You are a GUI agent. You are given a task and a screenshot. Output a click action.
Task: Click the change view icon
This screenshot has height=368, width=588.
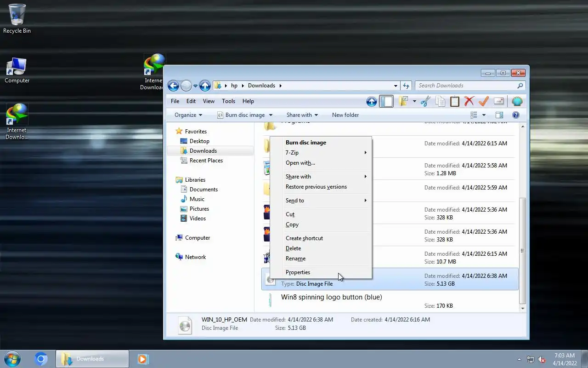pos(474,115)
